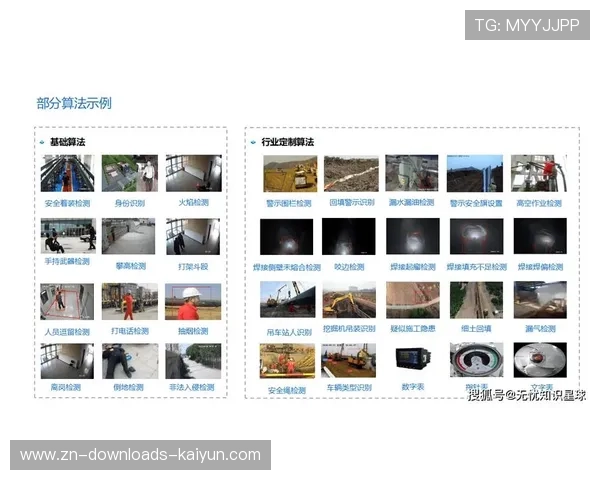Screen dimensions: 600x480
Task: Select the 人员逗留检测 caption
Action: point(67,332)
